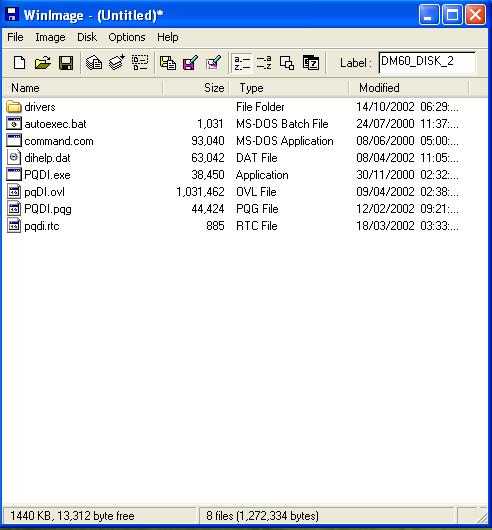Click the pqdi.rtc file name
The width and height of the screenshot is (492, 530).
tap(42, 226)
